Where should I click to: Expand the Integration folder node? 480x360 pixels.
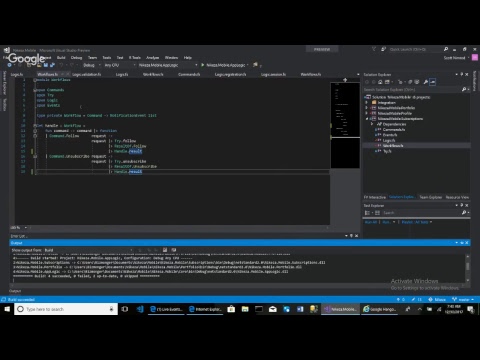367,102
